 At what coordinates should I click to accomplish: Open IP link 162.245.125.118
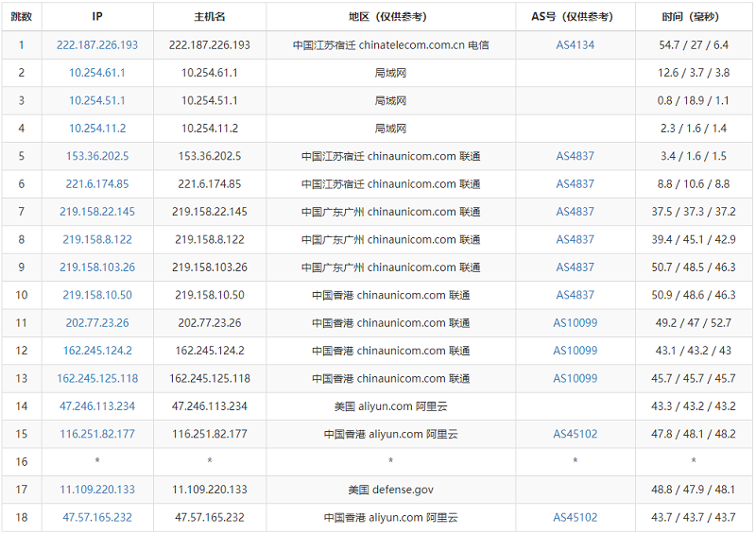pyautogui.click(x=97, y=378)
